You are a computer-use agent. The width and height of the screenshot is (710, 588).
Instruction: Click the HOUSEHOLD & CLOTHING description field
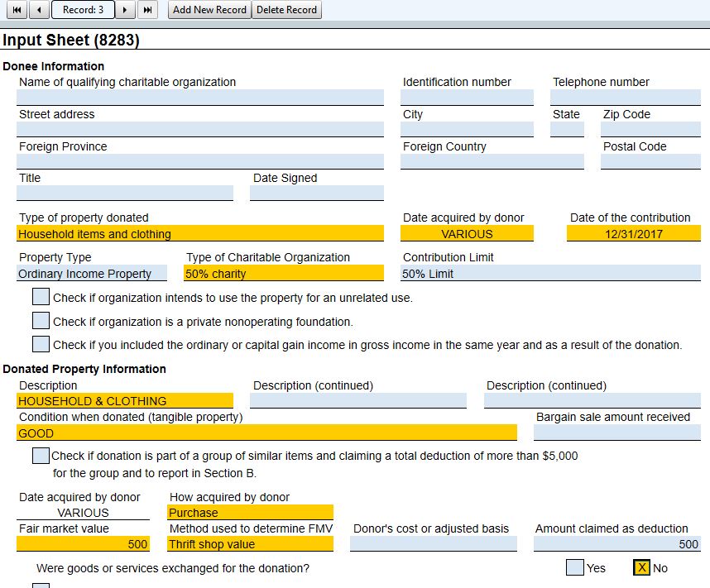(125, 400)
